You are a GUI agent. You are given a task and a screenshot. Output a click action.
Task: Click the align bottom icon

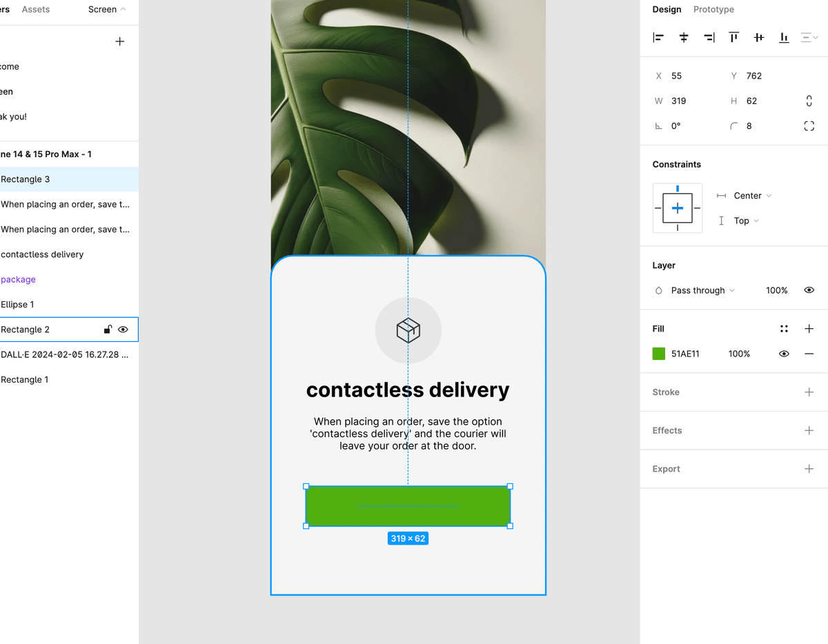point(784,38)
